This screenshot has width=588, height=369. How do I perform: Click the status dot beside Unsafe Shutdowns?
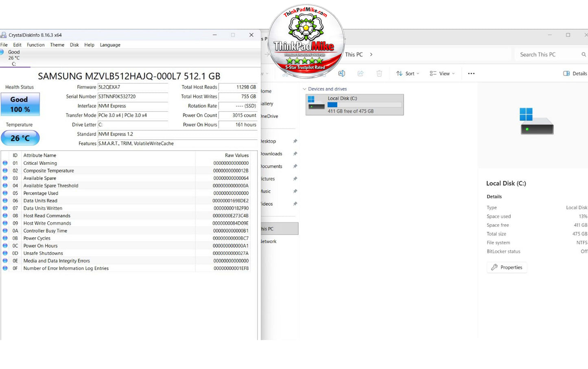click(x=5, y=253)
